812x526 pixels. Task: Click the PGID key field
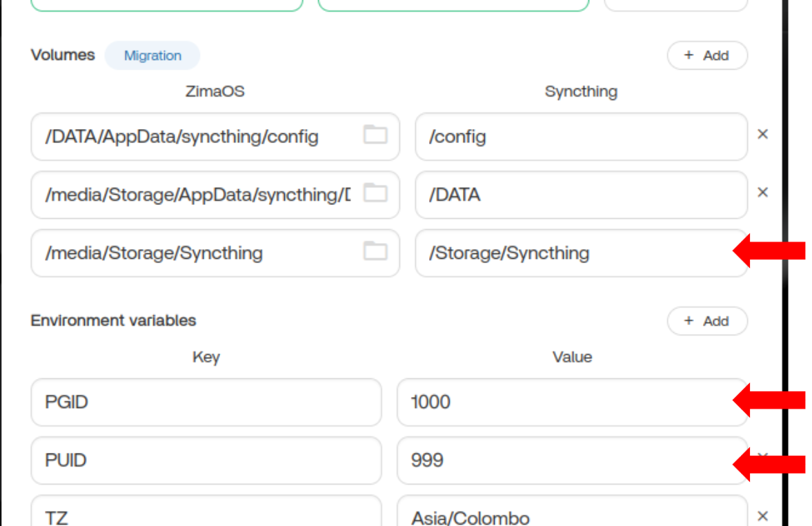coord(206,402)
